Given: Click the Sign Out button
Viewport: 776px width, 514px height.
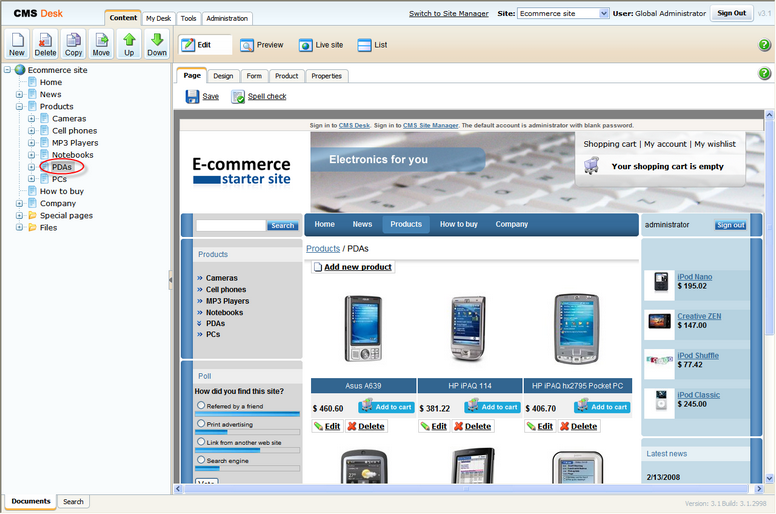Looking at the screenshot, I should pyautogui.click(x=731, y=13).
